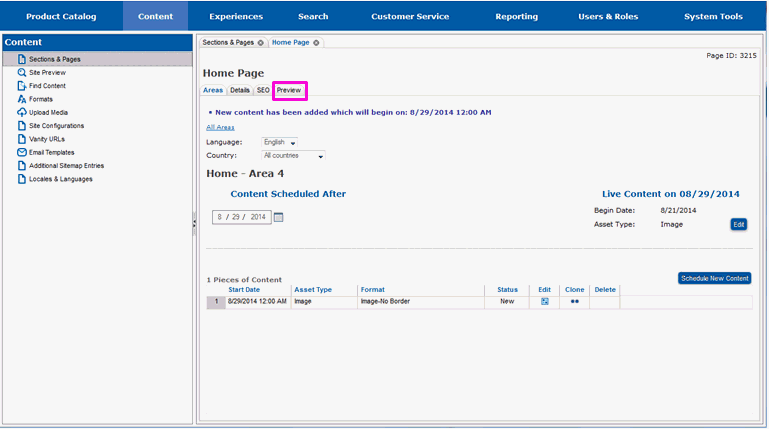
Task: Switch to the Preview tab
Action: tap(289, 90)
